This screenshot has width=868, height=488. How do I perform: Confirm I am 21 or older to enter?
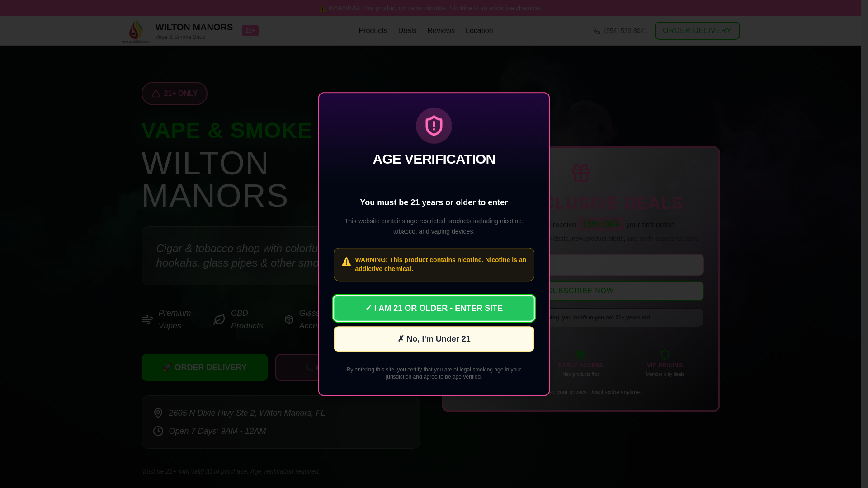tap(434, 308)
